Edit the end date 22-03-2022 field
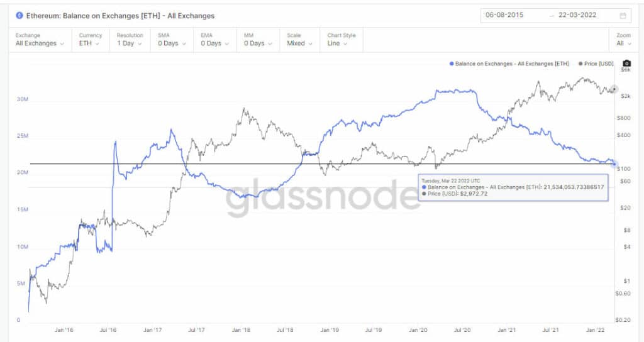The width and height of the screenshot is (644, 342). coord(579,15)
